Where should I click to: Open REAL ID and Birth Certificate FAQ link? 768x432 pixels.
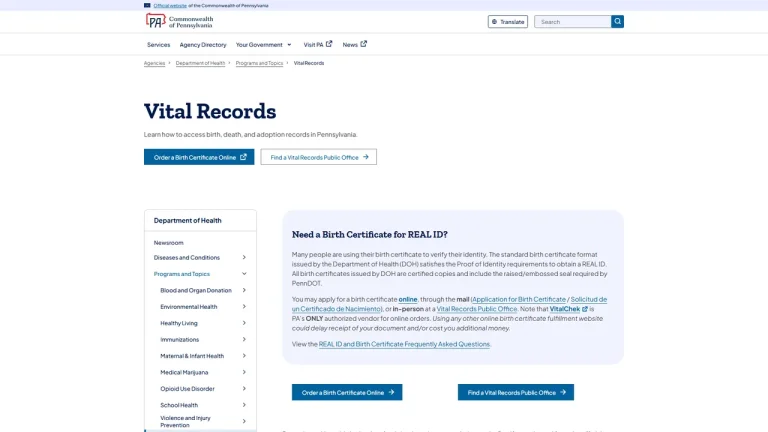pyautogui.click(x=404, y=344)
